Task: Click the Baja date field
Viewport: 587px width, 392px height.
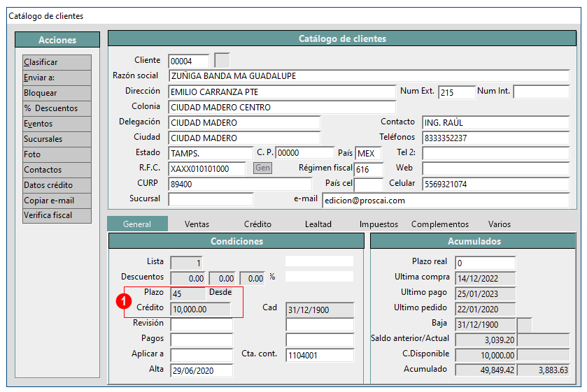Action: pos(485,324)
